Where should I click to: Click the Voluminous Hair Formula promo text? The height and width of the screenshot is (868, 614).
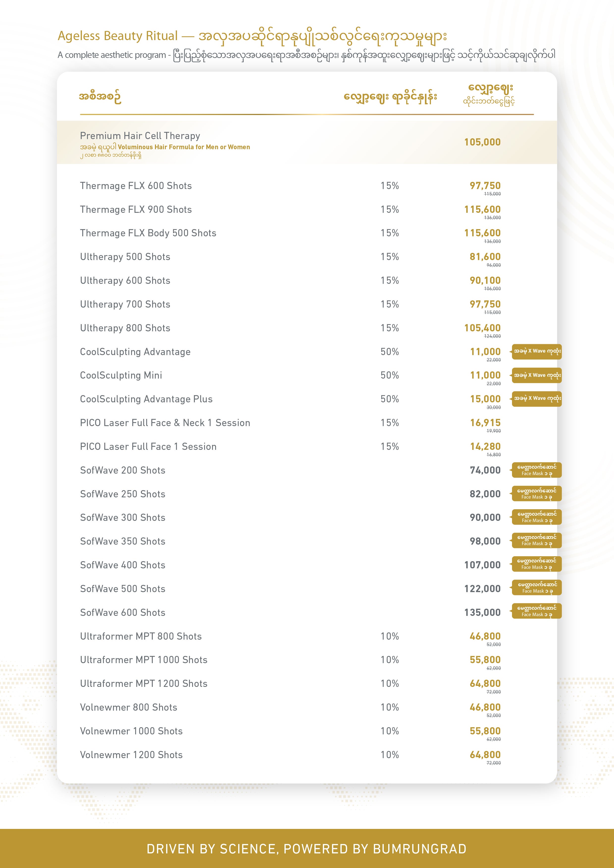[x=183, y=147]
